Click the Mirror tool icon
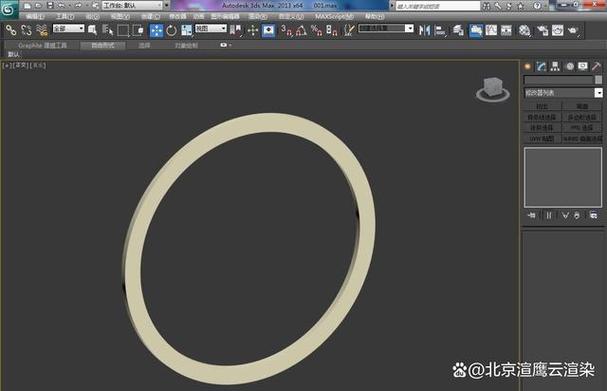The image size is (607, 391). (424, 30)
